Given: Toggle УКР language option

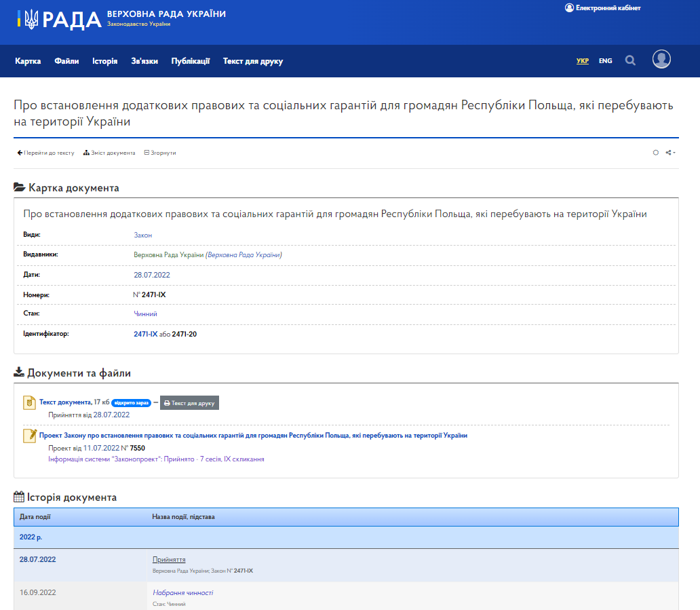Looking at the screenshot, I should (582, 60).
